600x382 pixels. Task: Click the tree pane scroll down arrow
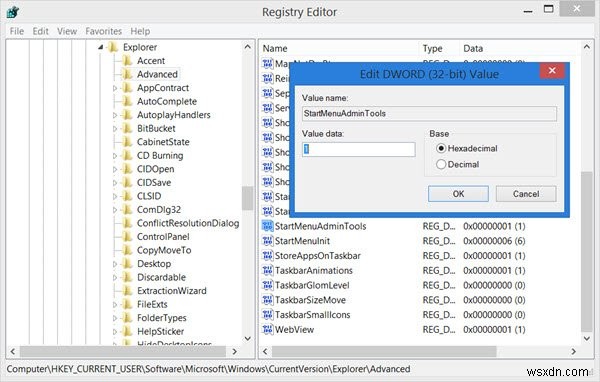click(x=248, y=338)
